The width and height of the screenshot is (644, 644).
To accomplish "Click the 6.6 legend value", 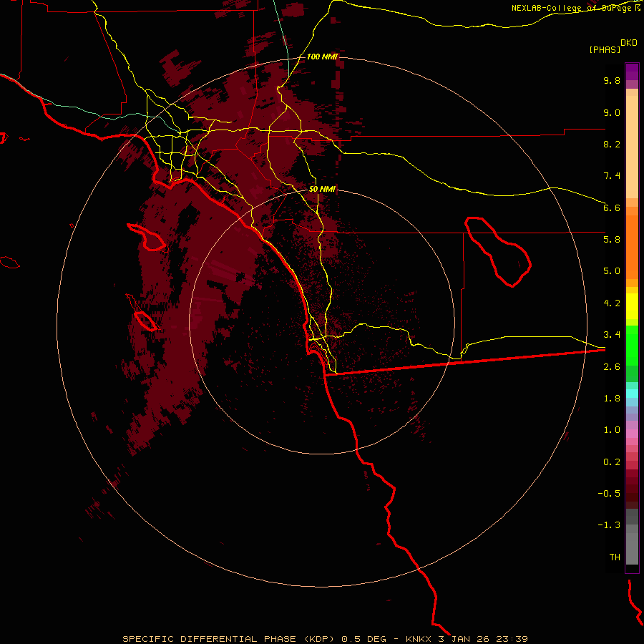I will click(612, 208).
